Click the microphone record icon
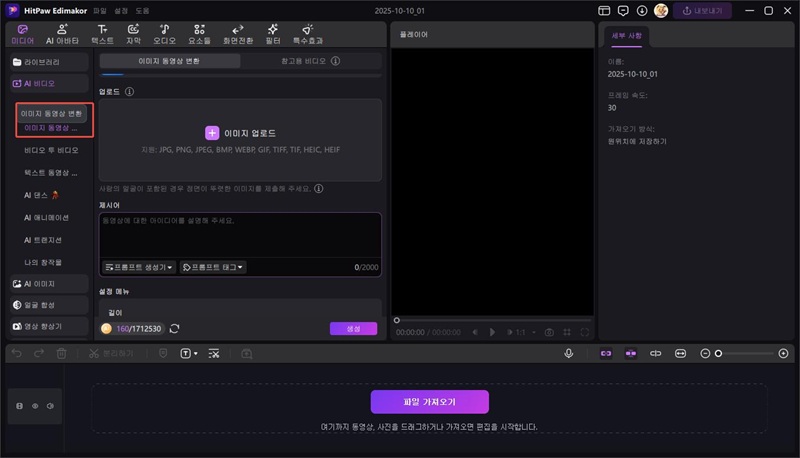Viewport: 800px width, 458px height. tap(569, 353)
